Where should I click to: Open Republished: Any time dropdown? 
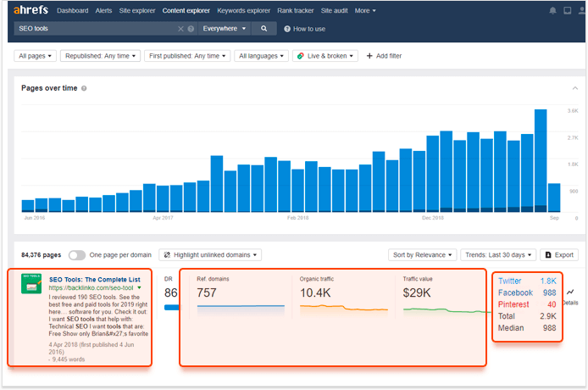pyautogui.click(x=100, y=56)
